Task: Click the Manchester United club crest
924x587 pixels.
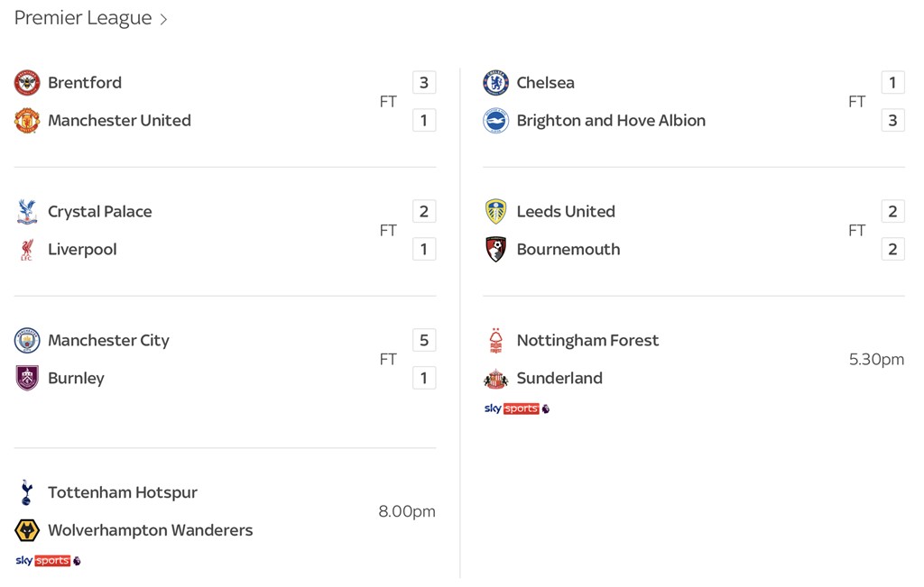Action: click(x=27, y=121)
